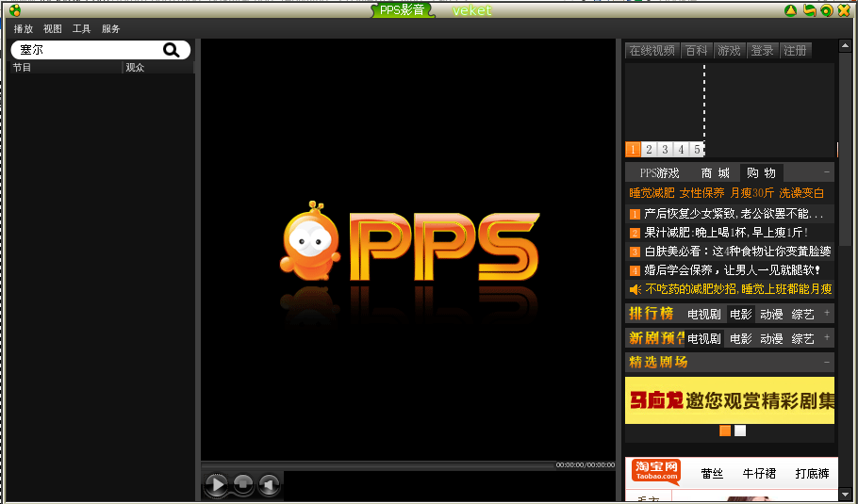Switch to the 商城 tab
This screenshot has width=858, height=504.
716,173
